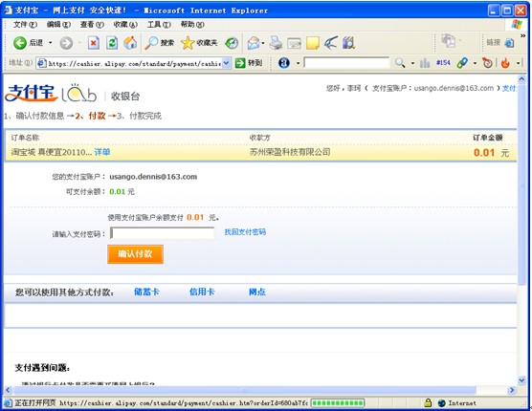The height and width of the screenshot is (411, 532).
Task: Click the orange Confirm Payment (确认付款) button
Action: [x=135, y=254]
